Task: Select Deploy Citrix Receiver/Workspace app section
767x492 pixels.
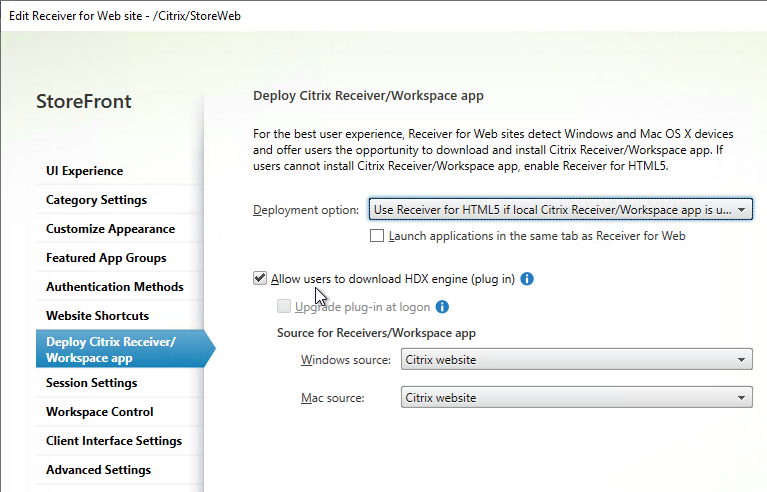Action: [125, 349]
